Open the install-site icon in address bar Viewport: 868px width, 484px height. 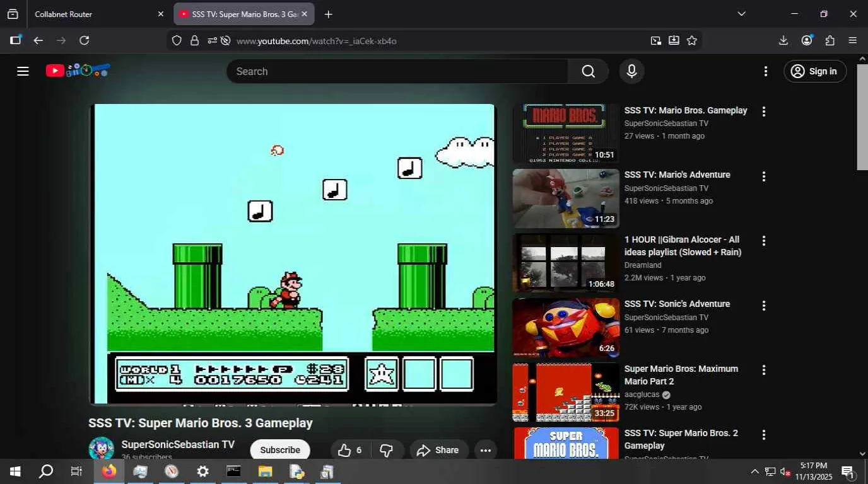pos(674,40)
